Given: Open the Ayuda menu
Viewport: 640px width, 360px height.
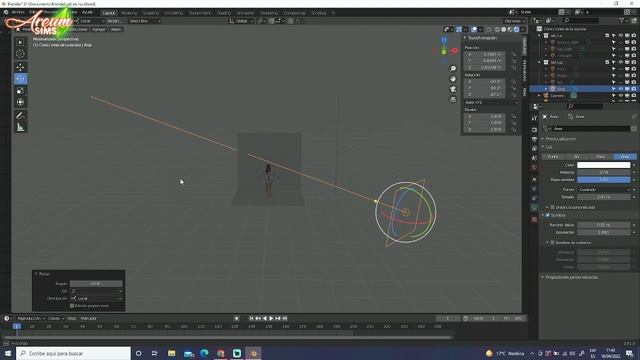Looking at the screenshot, I should (87, 13).
